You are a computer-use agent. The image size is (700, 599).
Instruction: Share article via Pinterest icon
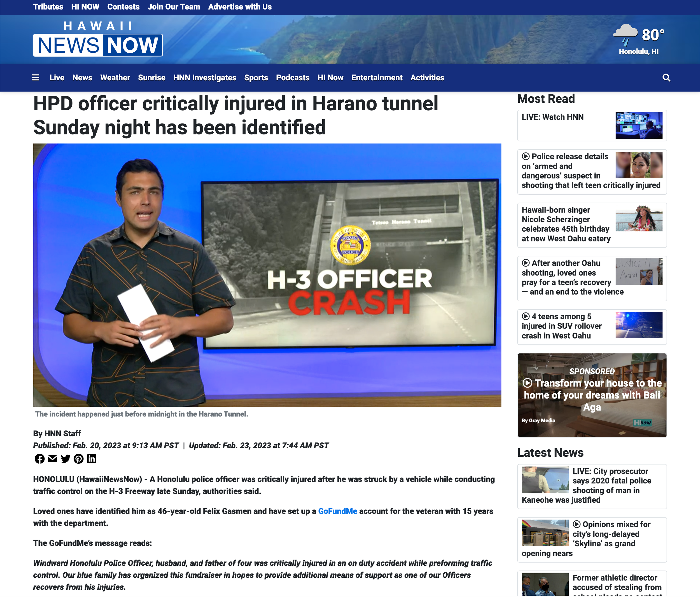[79, 458]
